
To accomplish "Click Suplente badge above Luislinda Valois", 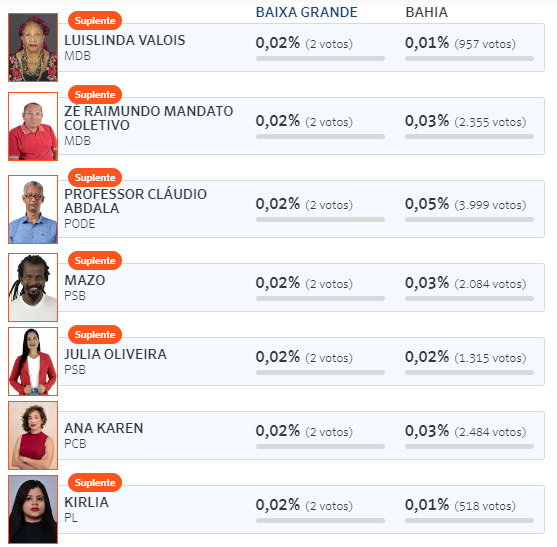I will (95, 21).
